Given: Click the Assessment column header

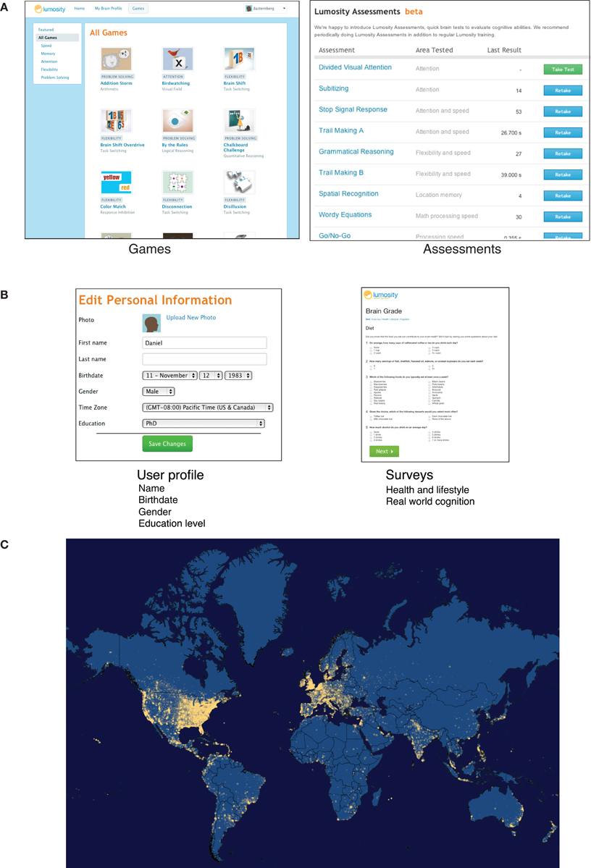Looking at the screenshot, I should pyautogui.click(x=337, y=51).
